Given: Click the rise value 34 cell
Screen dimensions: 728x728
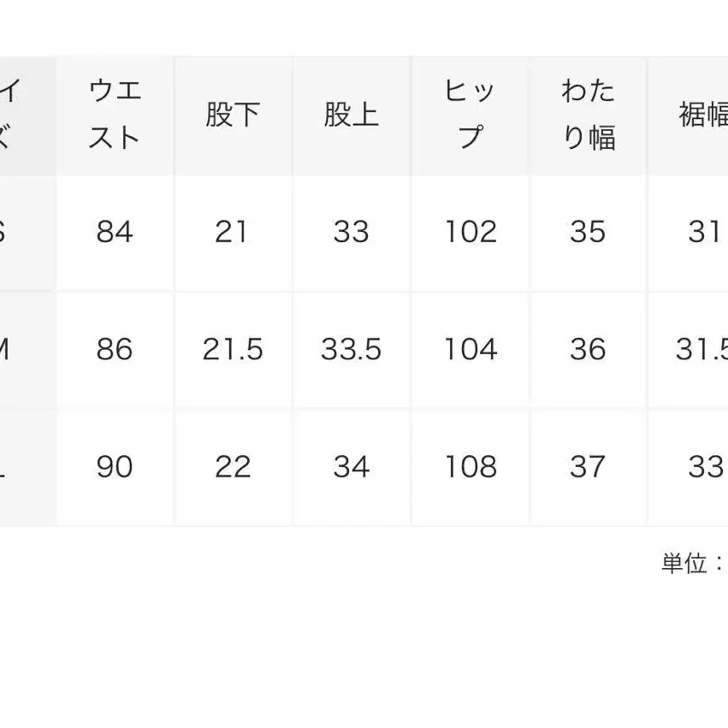Looking at the screenshot, I should (351, 466).
